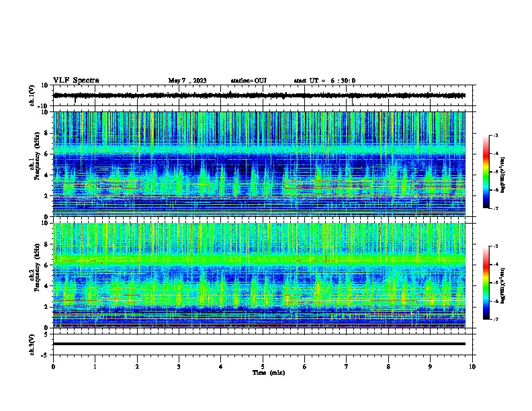This screenshot has height=411, width=532.
Task: Click time axis tick '4'
Action: pos(221,367)
